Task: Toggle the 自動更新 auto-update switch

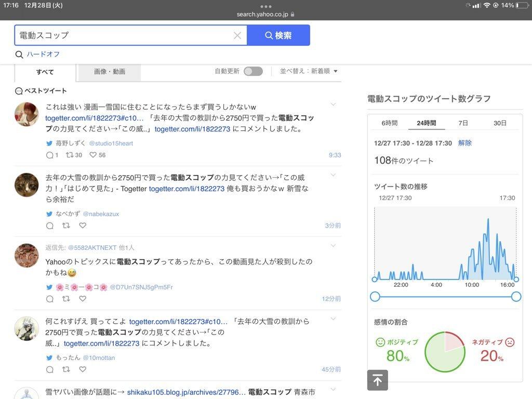Action: point(253,71)
